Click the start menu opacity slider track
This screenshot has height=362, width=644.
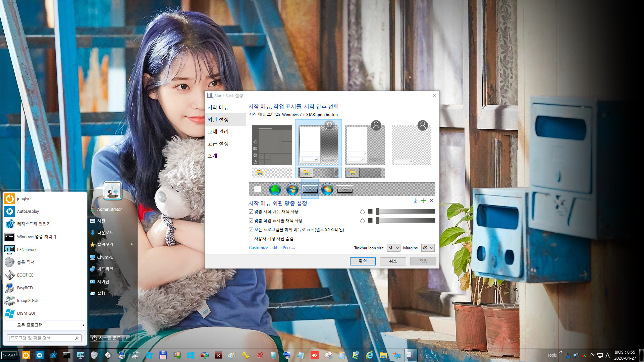[x=406, y=212]
